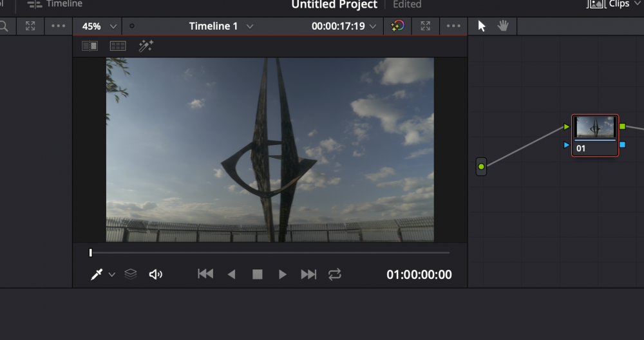Enable split screen viewer mode
Image resolution: width=644 pixels, height=340 pixels.
point(117,46)
